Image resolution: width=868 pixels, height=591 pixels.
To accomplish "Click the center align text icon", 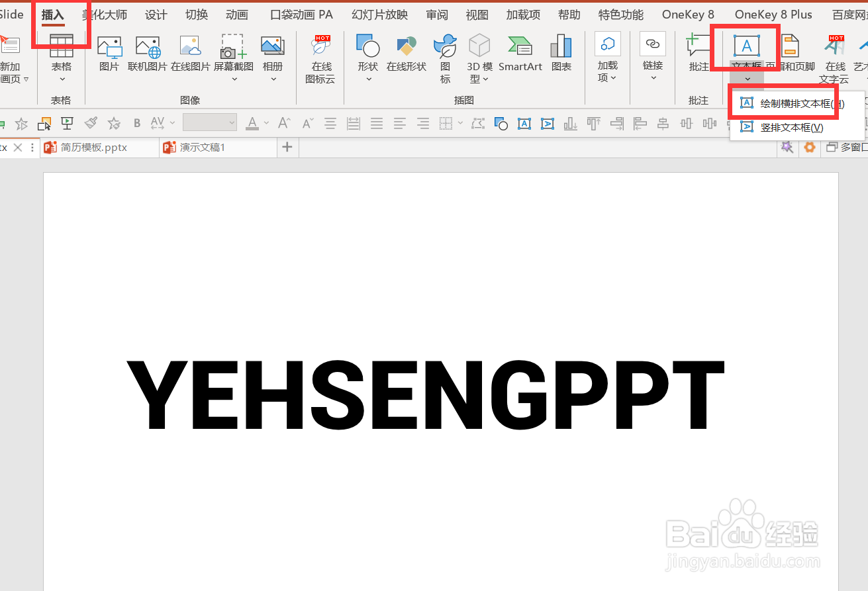I will click(x=330, y=123).
